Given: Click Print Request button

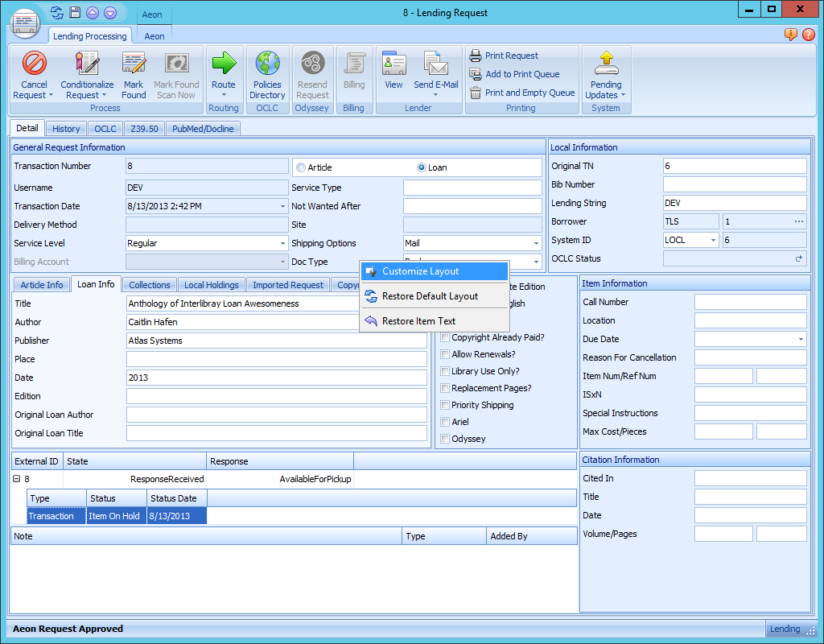Looking at the screenshot, I should pos(511,56).
